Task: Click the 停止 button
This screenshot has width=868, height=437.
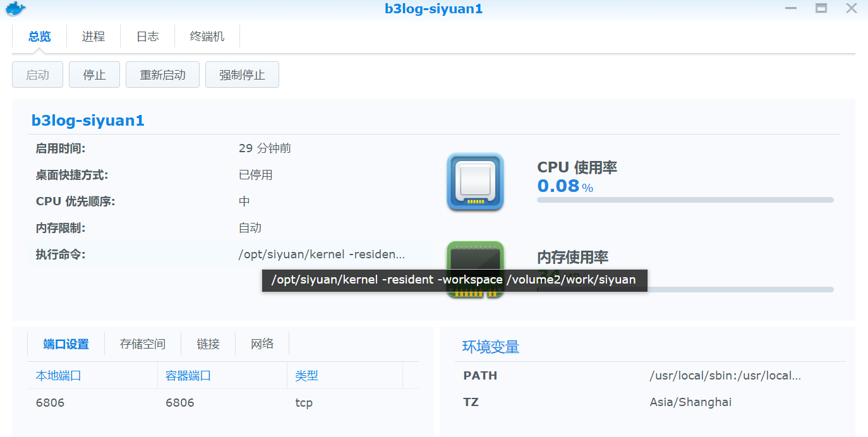Action: coord(94,75)
